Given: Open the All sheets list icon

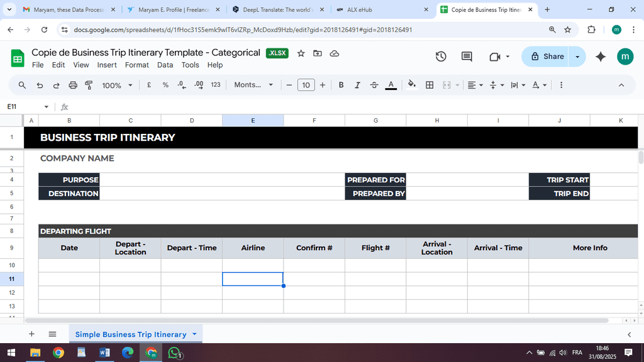Looking at the screenshot, I should (53, 334).
